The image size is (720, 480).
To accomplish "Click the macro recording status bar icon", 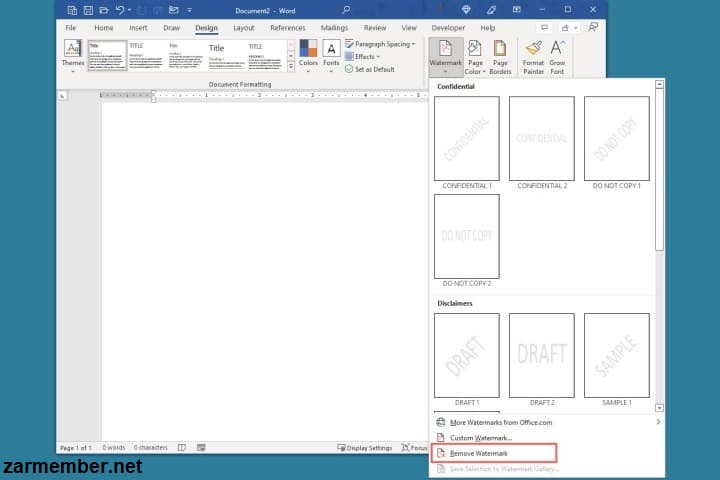I will click(201, 447).
